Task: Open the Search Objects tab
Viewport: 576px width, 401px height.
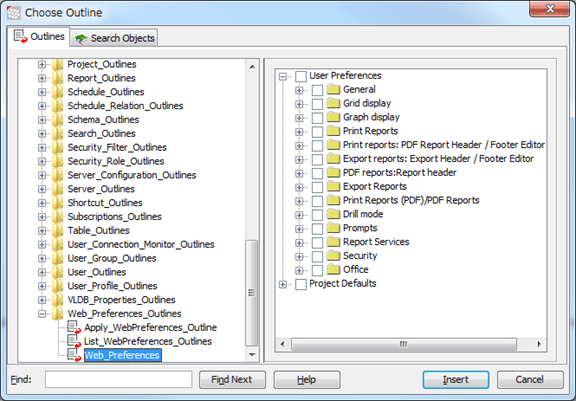Action: [x=114, y=38]
